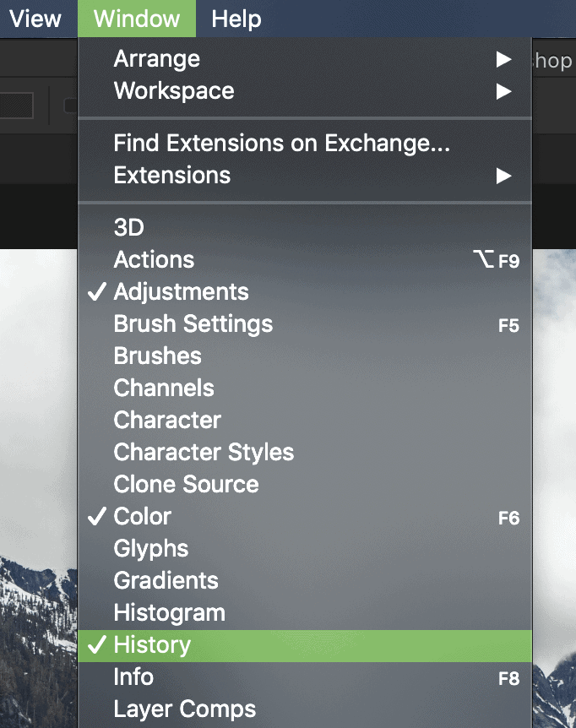
Task: Uncheck the History panel entry
Action: click(x=305, y=645)
